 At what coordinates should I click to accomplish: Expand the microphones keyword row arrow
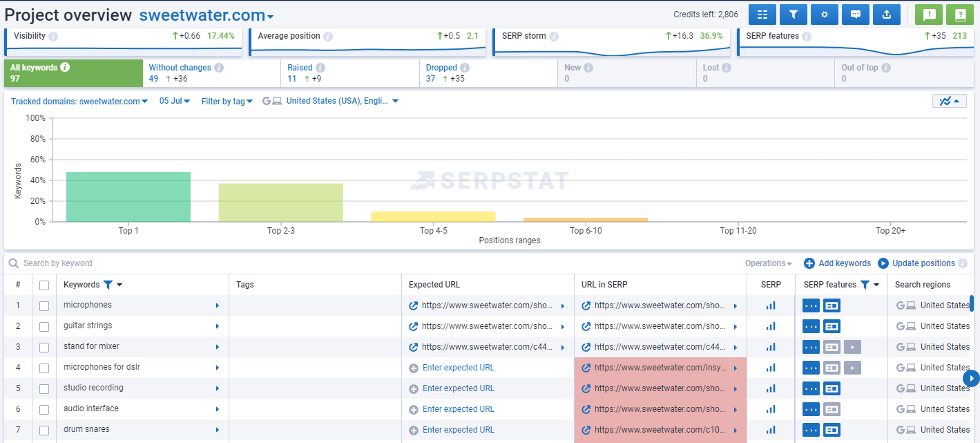(x=218, y=305)
